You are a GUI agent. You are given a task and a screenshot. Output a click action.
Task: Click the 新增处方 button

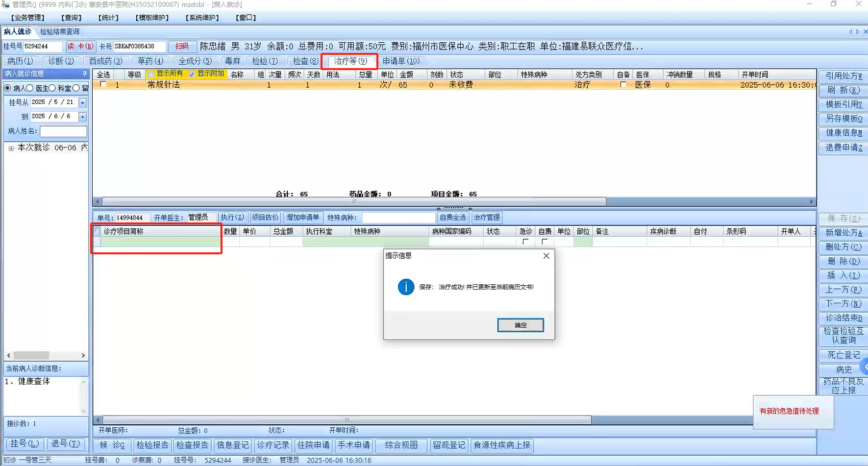coord(843,233)
